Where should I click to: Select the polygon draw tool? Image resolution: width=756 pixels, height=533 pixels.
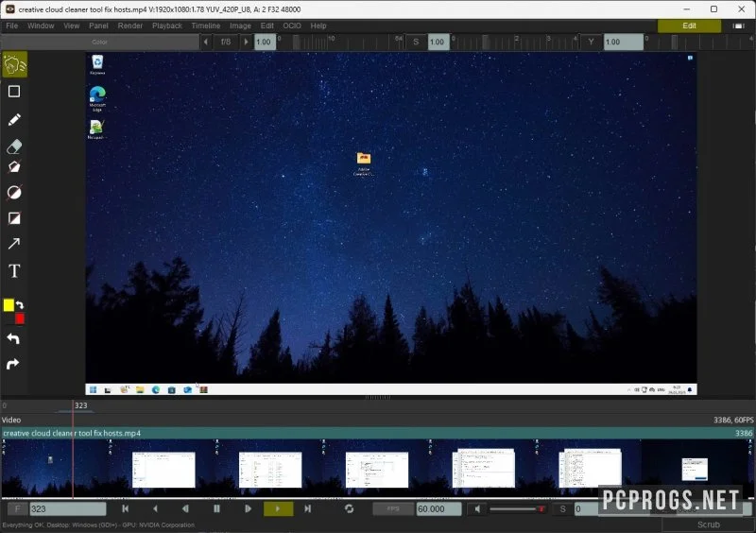(14, 167)
